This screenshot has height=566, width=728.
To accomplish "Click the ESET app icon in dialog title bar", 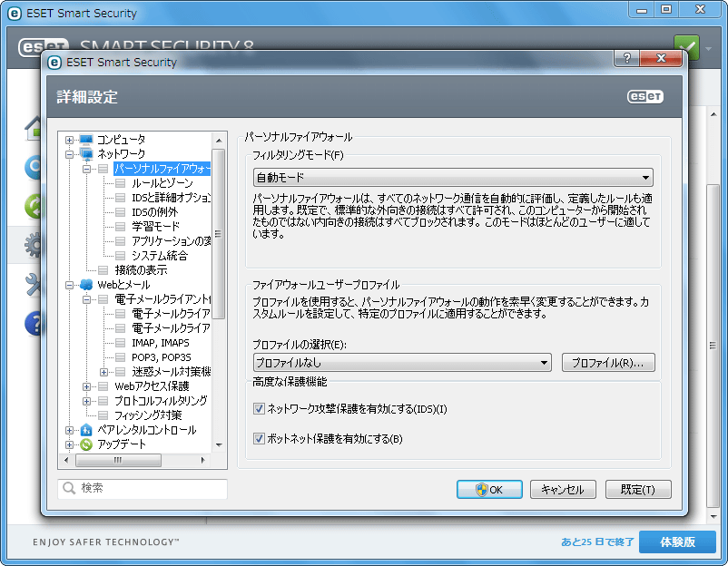I will [x=54, y=63].
